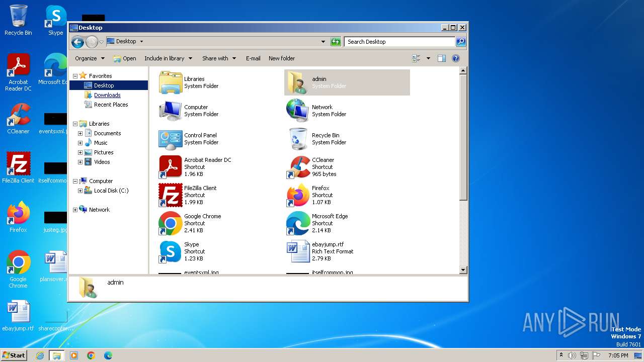Screen dimensions: 644x362
Task: Select the Skype shortcut in file list
Action: pyautogui.click(x=171, y=251)
